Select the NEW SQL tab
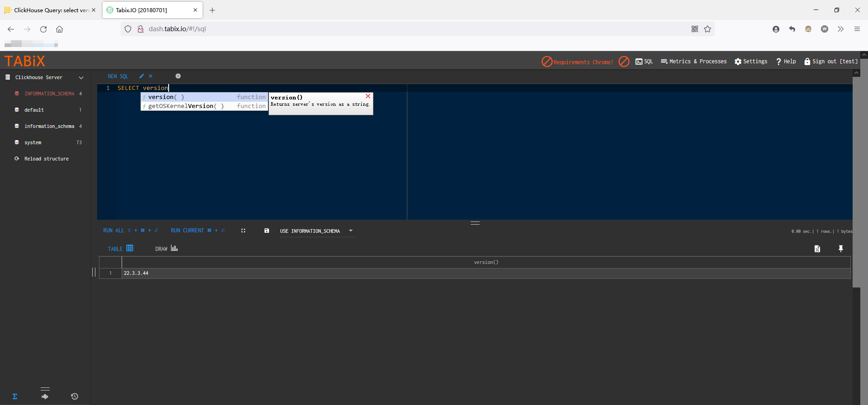868x405 pixels. pyautogui.click(x=118, y=76)
